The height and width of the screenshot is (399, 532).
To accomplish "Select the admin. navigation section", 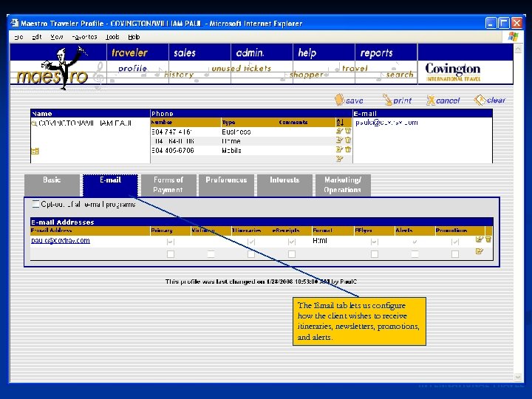I will coord(250,52).
